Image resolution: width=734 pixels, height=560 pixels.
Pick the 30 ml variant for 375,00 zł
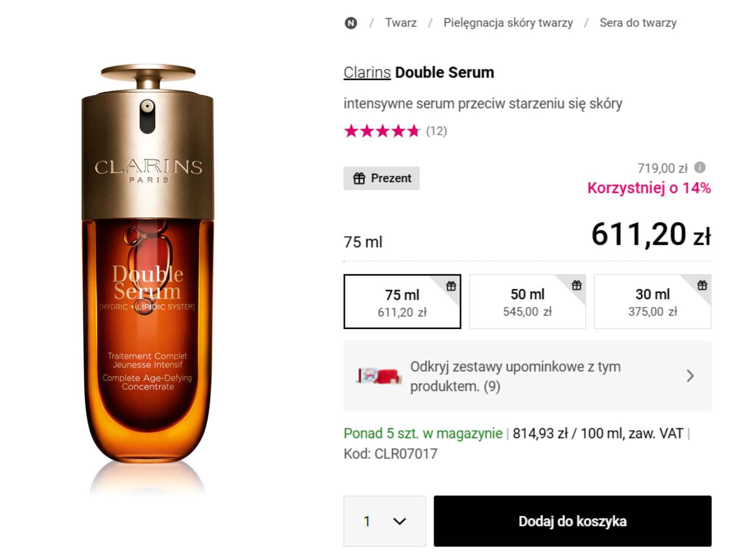652,302
